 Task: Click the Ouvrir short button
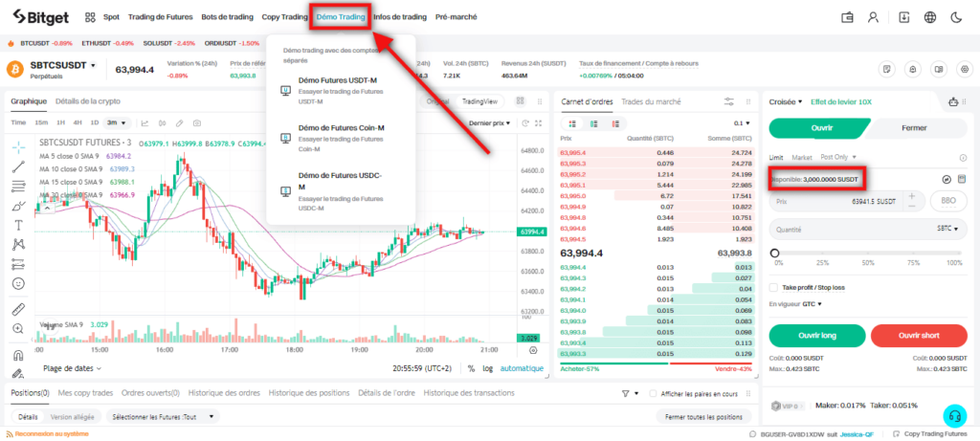tap(919, 336)
